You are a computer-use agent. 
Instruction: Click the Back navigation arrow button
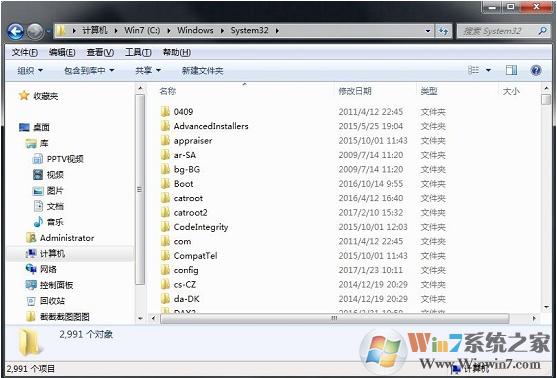coord(15,32)
